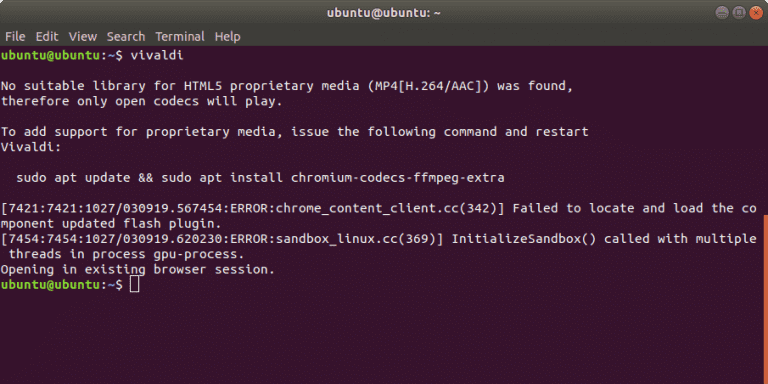This screenshot has width=768, height=384.
Task: Click the 'vivaldi' command text
Action: [x=157, y=56]
